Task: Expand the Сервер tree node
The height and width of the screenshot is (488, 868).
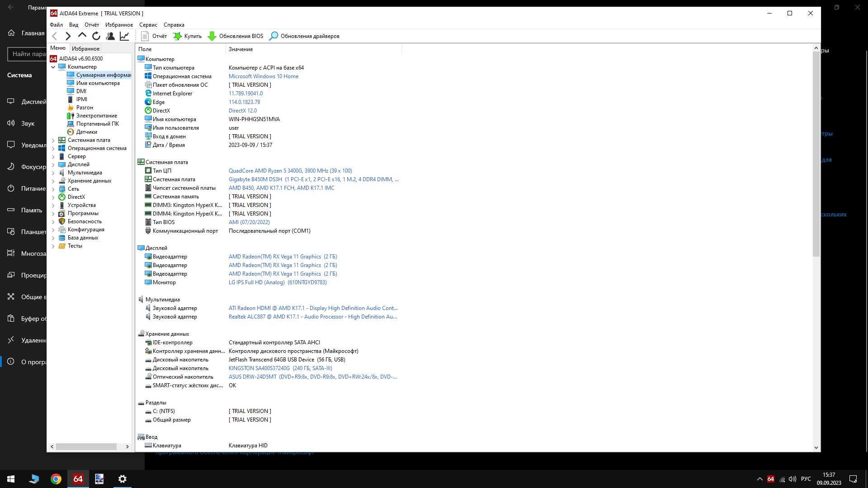Action: pos(52,155)
